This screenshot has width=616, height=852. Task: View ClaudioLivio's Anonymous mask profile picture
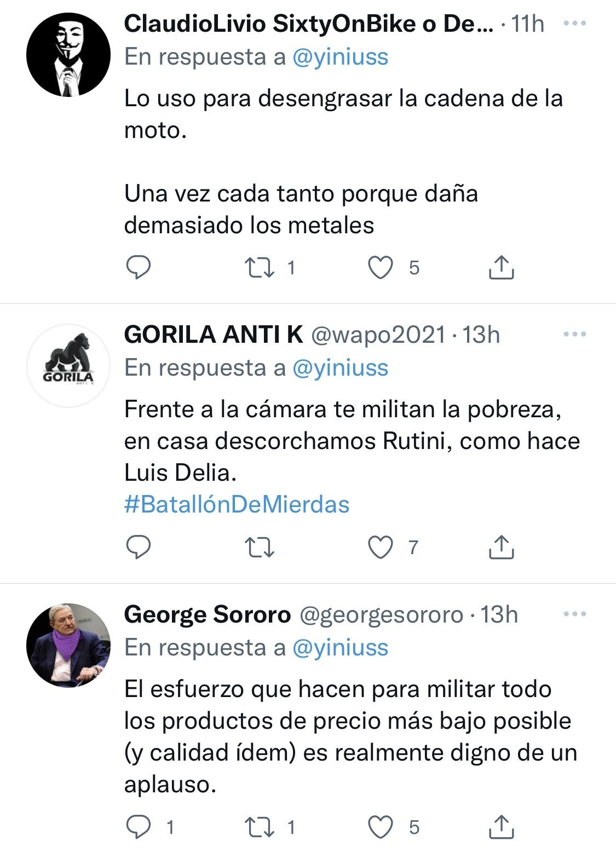pos(68,55)
